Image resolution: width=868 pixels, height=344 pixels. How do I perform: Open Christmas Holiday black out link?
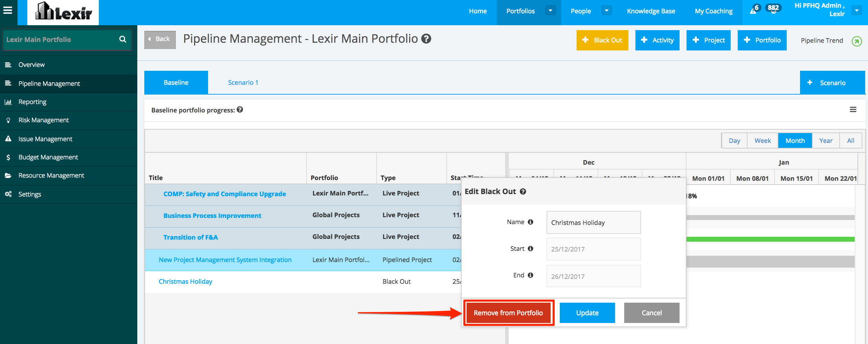(x=185, y=282)
